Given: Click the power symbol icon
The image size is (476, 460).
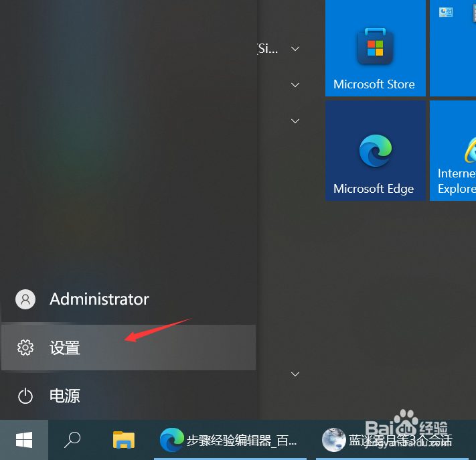Looking at the screenshot, I should pyautogui.click(x=25, y=396).
